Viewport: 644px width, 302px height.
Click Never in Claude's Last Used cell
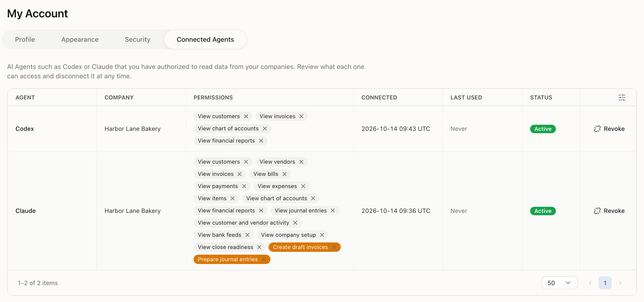click(x=458, y=211)
